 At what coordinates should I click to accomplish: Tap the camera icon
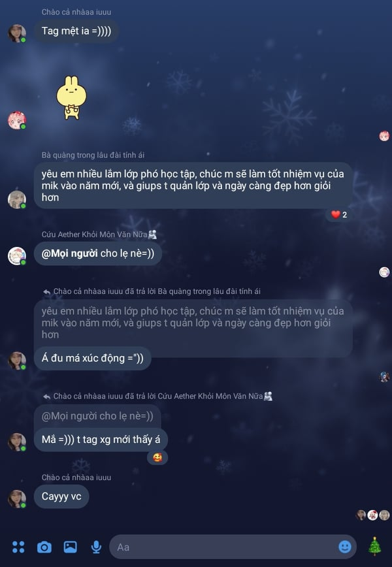[44, 547]
